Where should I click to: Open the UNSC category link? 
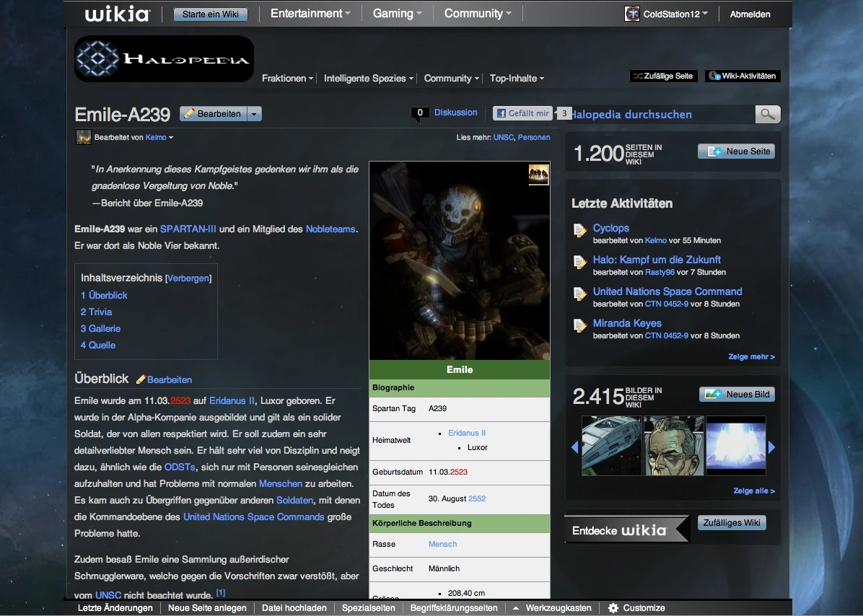point(503,138)
